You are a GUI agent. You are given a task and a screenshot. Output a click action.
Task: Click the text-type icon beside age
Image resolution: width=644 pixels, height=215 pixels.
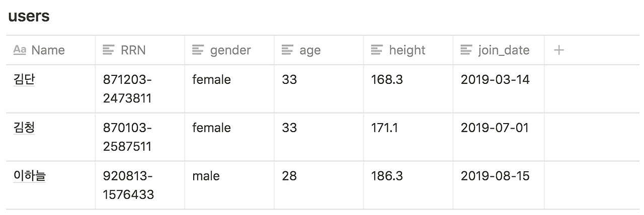point(287,50)
